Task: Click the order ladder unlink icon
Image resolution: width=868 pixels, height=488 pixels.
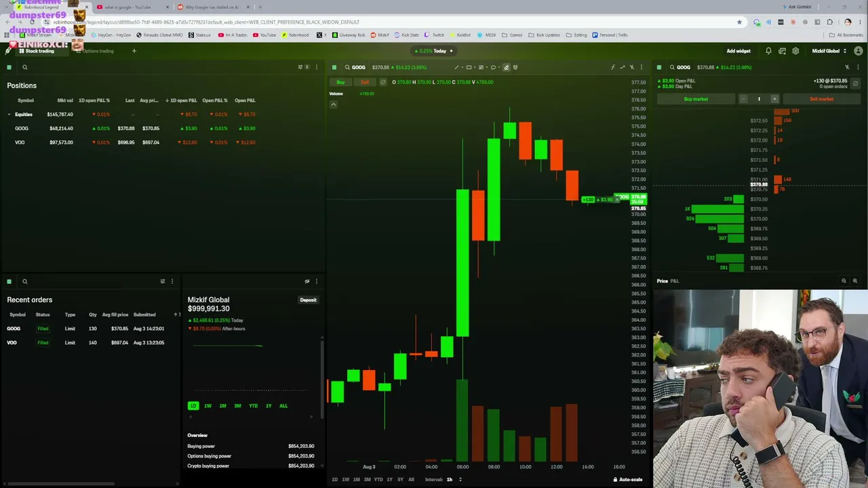Action: [x=847, y=67]
